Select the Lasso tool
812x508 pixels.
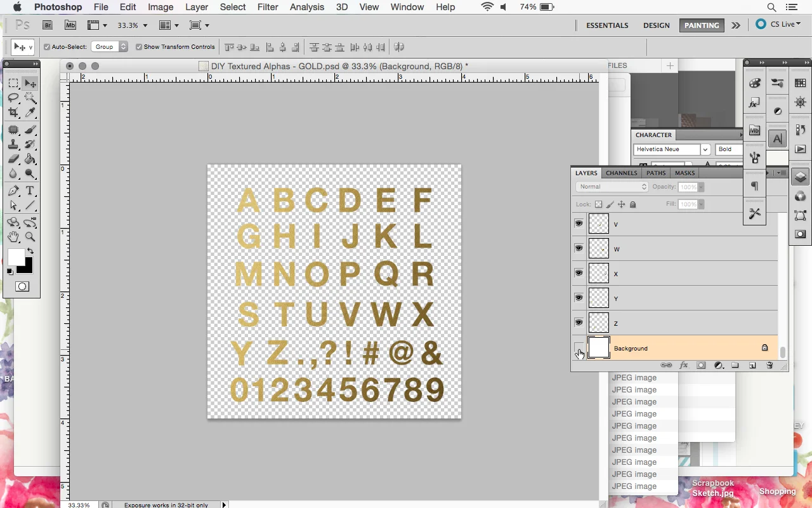pos(14,98)
